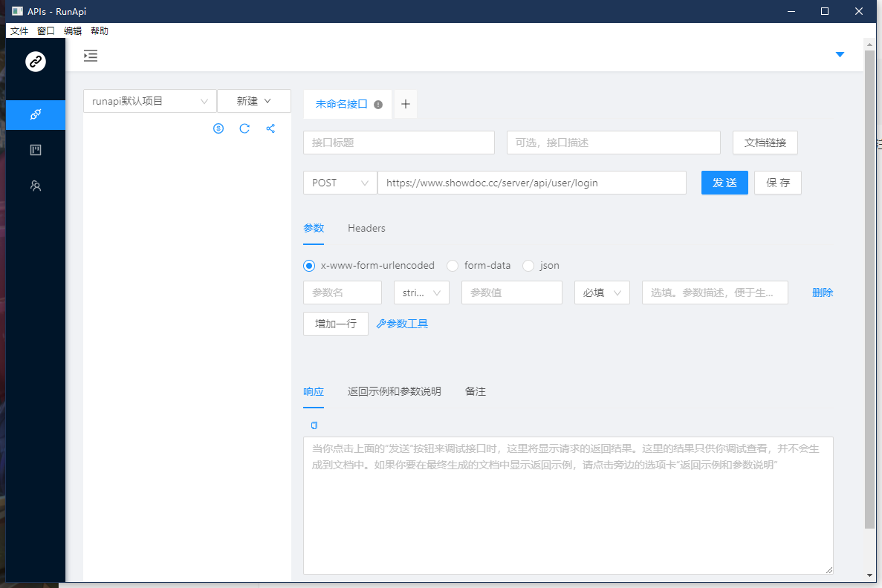Open the API interfaces sidebar icon
The image size is (882, 588).
click(x=36, y=115)
